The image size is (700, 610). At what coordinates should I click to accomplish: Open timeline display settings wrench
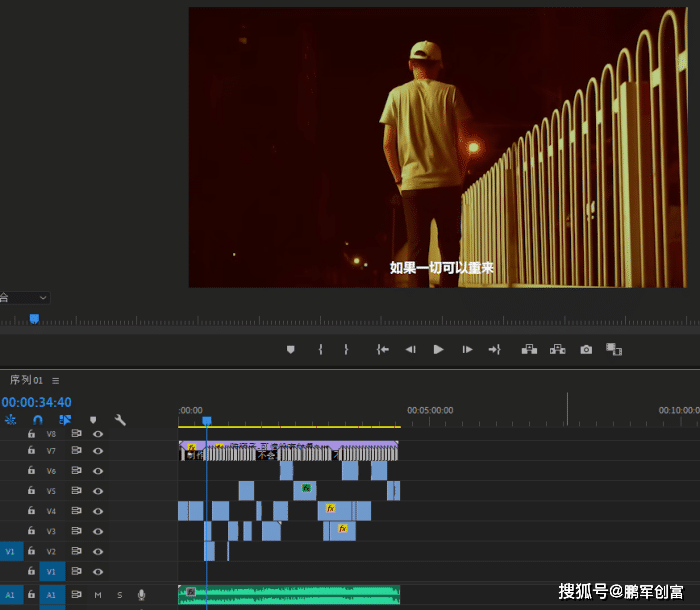[120, 420]
